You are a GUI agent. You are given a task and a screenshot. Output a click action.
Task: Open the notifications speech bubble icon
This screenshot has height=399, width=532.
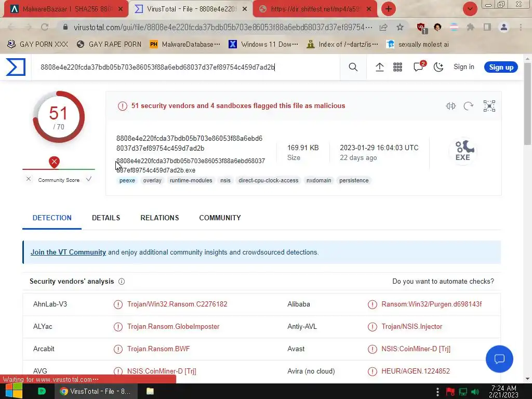(x=419, y=66)
